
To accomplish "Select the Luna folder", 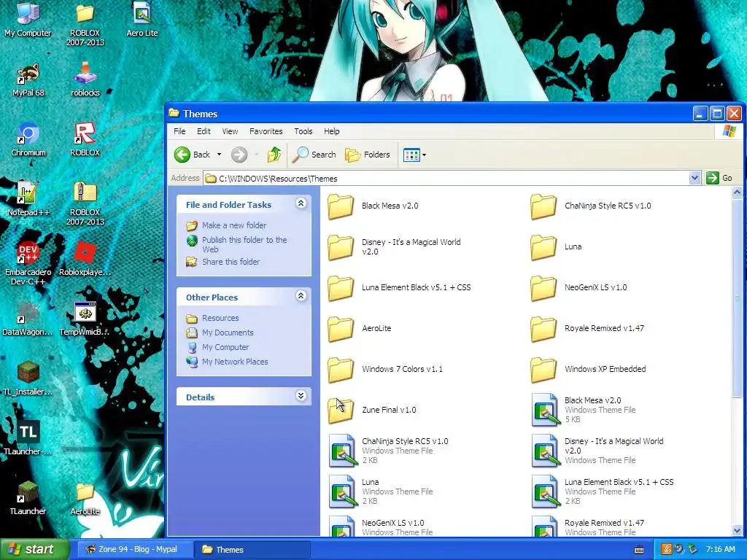I will pyautogui.click(x=557, y=246).
